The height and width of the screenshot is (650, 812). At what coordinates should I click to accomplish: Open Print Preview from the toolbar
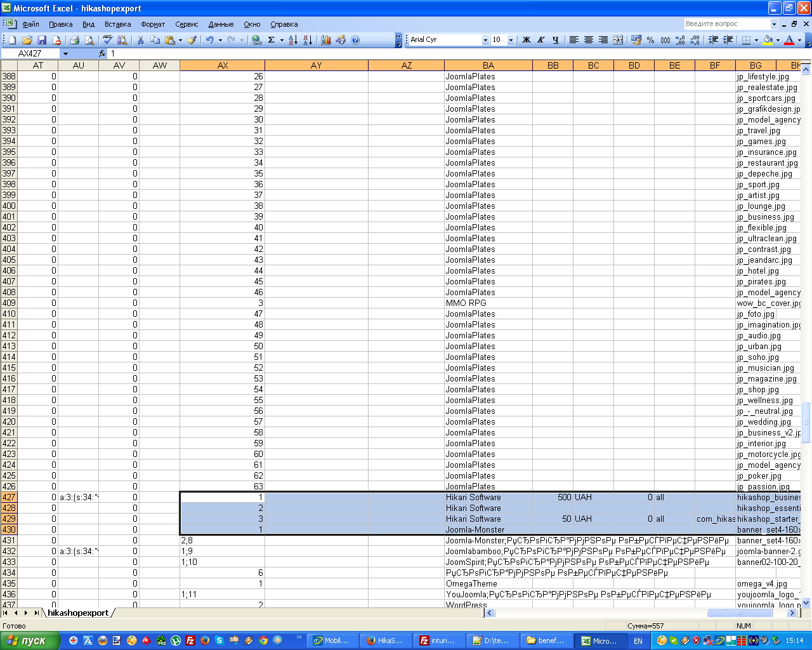click(x=89, y=40)
